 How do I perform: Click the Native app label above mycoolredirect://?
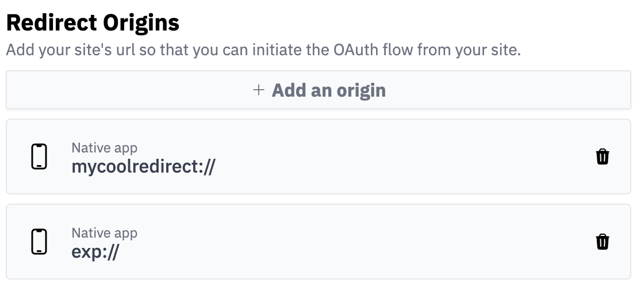104,148
